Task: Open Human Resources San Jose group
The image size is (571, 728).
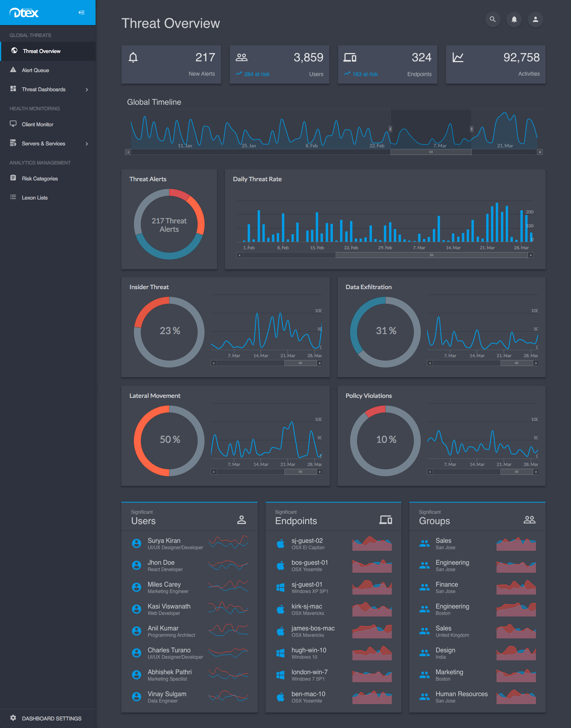Action: (x=477, y=697)
